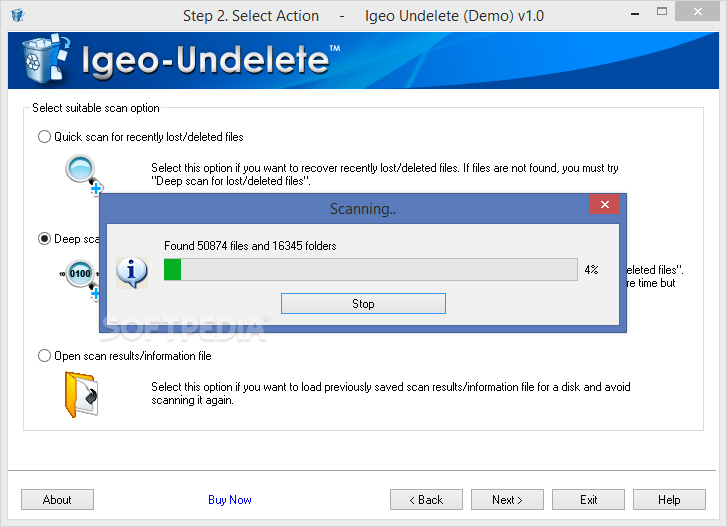Select Quick scan for recently lost/deleted files
The height and width of the screenshot is (527, 727).
(140, 137)
